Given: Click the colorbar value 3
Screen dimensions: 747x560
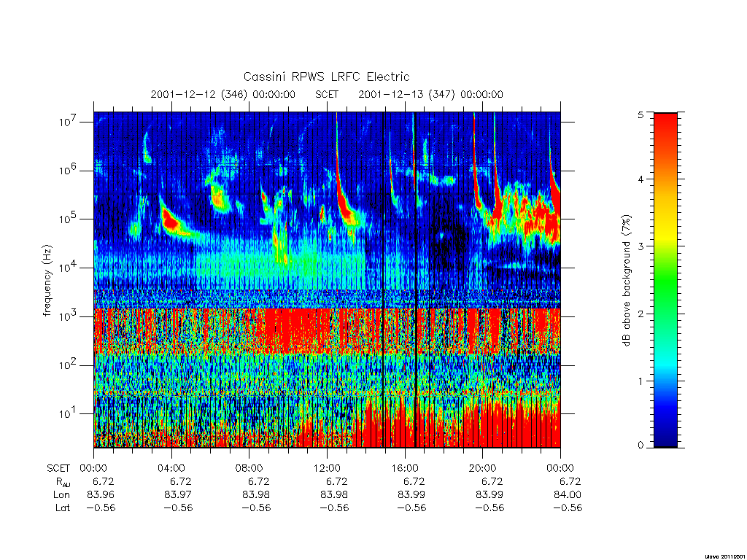Looking at the screenshot, I should 640,246.
